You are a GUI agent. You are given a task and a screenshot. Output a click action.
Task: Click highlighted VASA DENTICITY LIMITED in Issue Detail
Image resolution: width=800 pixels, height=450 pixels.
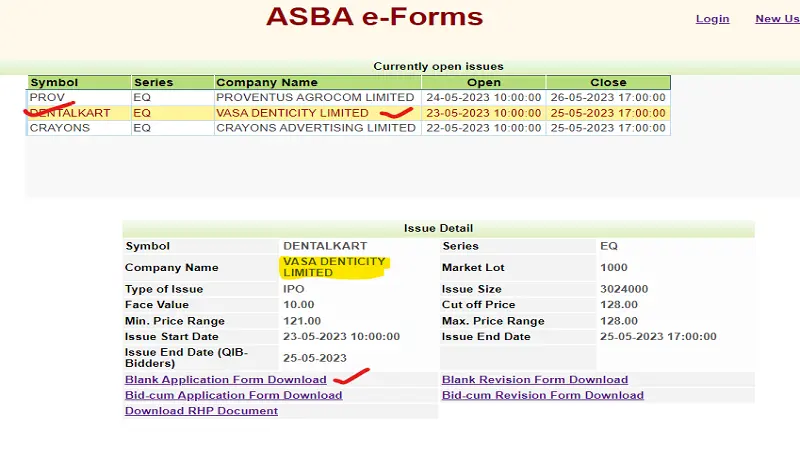pos(334,267)
